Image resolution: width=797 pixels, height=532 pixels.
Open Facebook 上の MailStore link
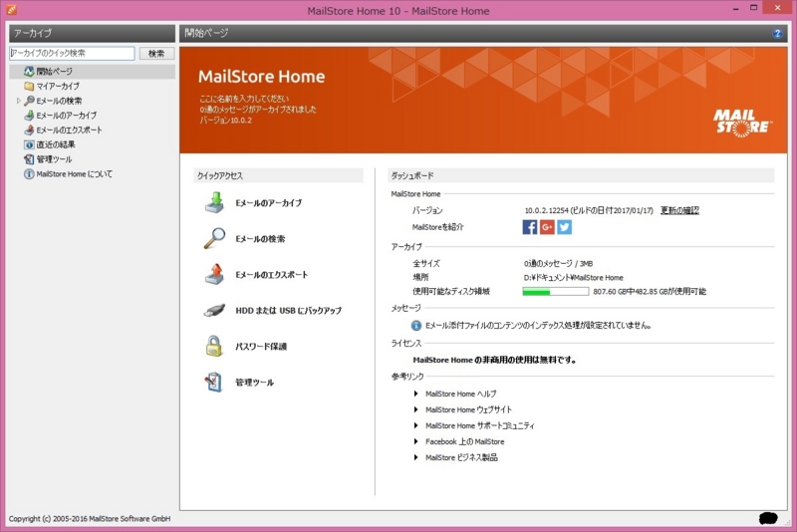click(x=465, y=441)
